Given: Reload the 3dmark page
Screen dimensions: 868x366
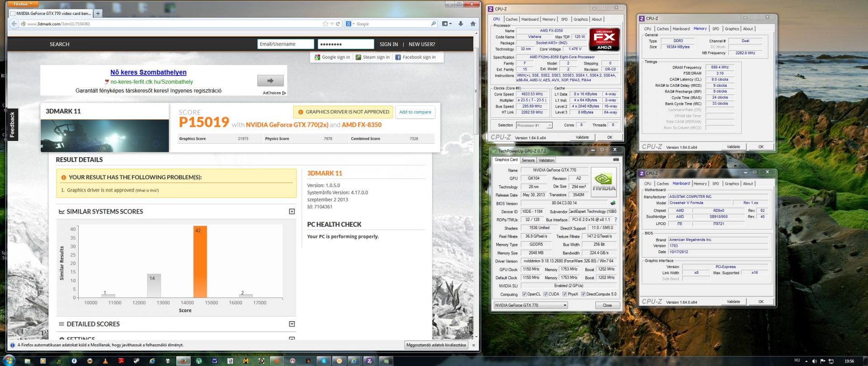Looking at the screenshot, I should click(338, 24).
